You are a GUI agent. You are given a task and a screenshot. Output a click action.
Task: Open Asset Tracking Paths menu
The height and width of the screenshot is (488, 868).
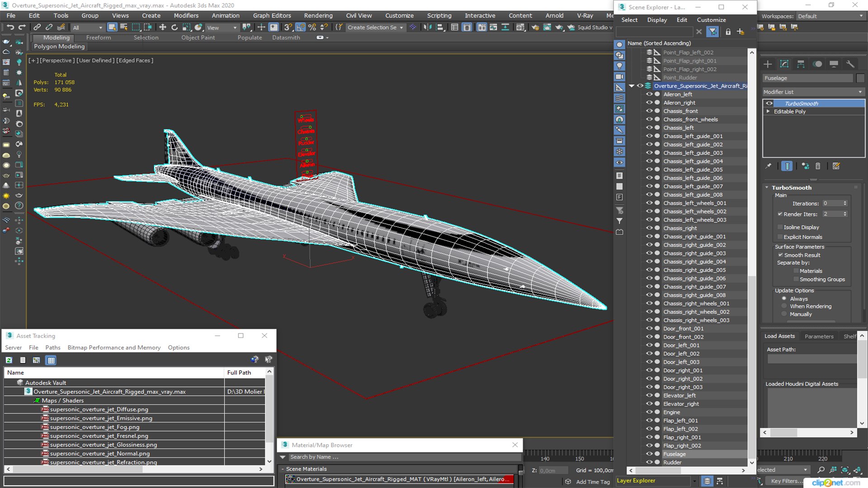point(52,347)
